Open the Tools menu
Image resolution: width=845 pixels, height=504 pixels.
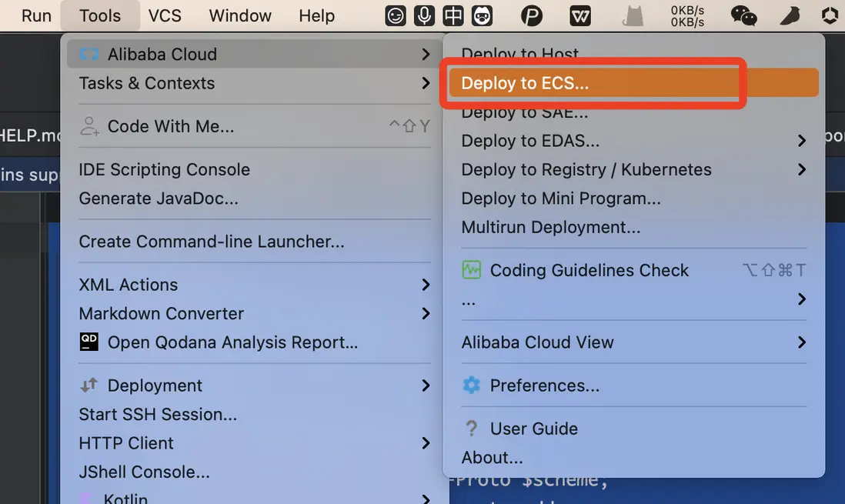click(x=100, y=15)
